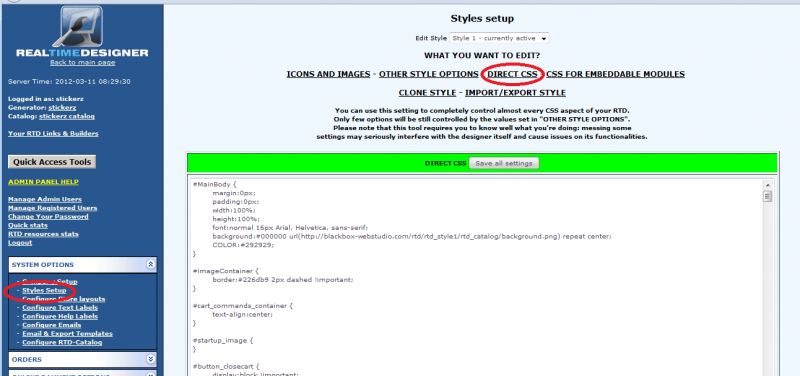Viewport: 800px width, 376px height.
Task: Click the Server Time text
Action: [69, 82]
